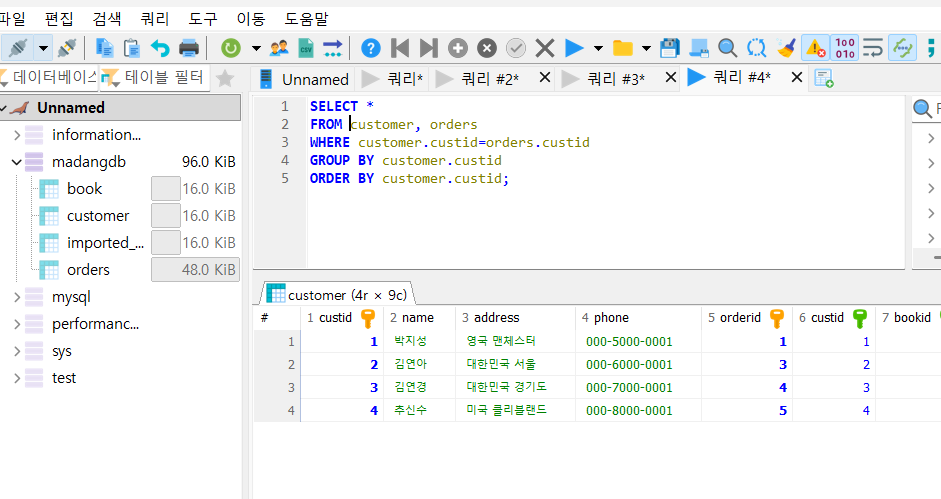Click the magnifier Find text icon
This screenshot has height=499, width=941.
pos(727,48)
